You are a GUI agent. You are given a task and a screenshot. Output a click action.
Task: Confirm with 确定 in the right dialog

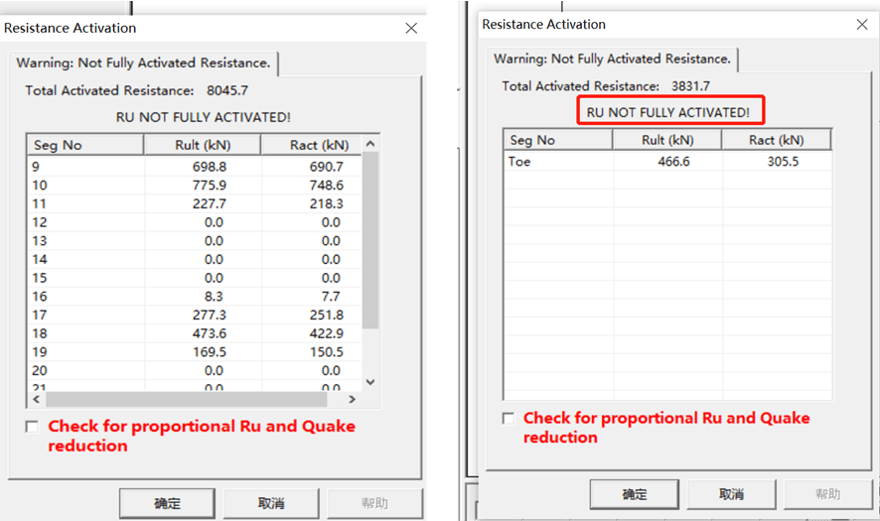pyautogui.click(x=635, y=494)
